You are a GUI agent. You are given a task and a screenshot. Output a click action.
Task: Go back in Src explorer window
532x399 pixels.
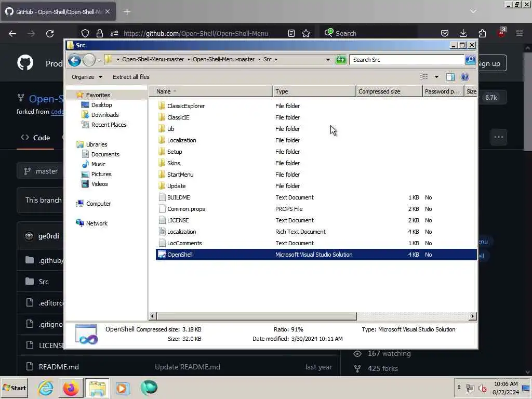74,60
